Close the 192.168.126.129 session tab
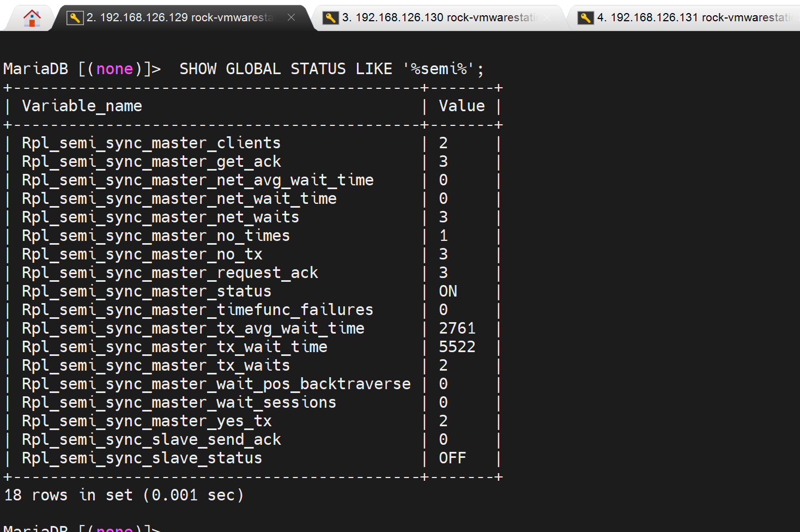Screen dimensions: 800x532 tap(292, 17)
